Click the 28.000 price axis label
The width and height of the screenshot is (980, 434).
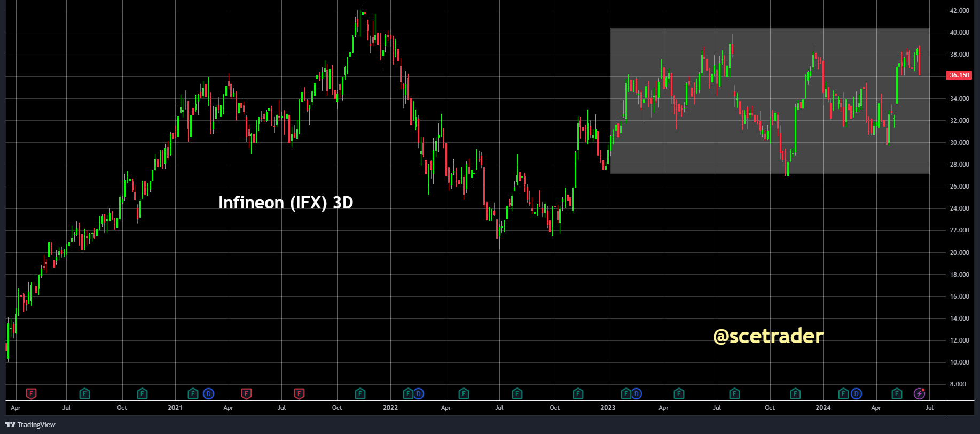point(959,165)
